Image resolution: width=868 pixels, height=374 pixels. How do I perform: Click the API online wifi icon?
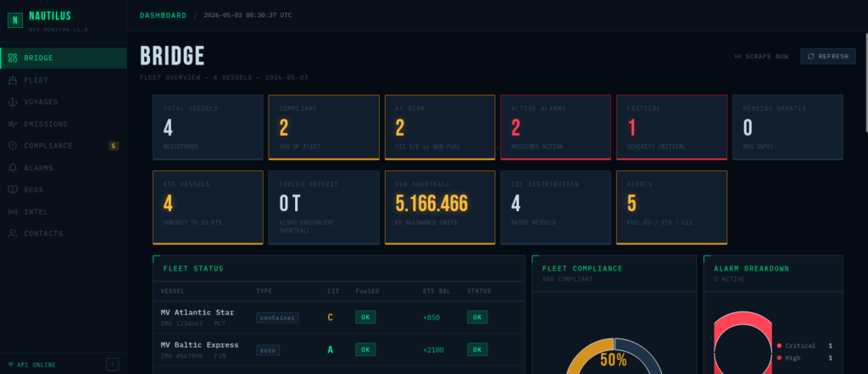click(x=10, y=365)
